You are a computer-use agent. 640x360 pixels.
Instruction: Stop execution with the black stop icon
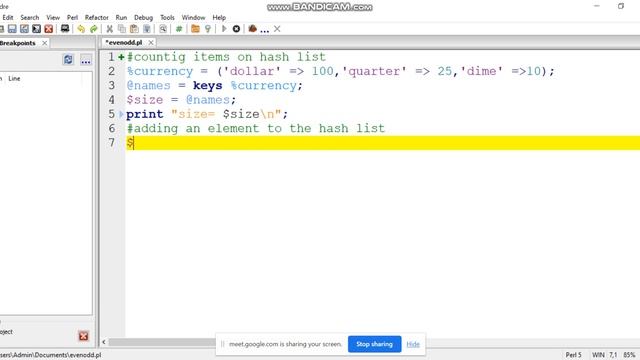[x=236, y=29]
